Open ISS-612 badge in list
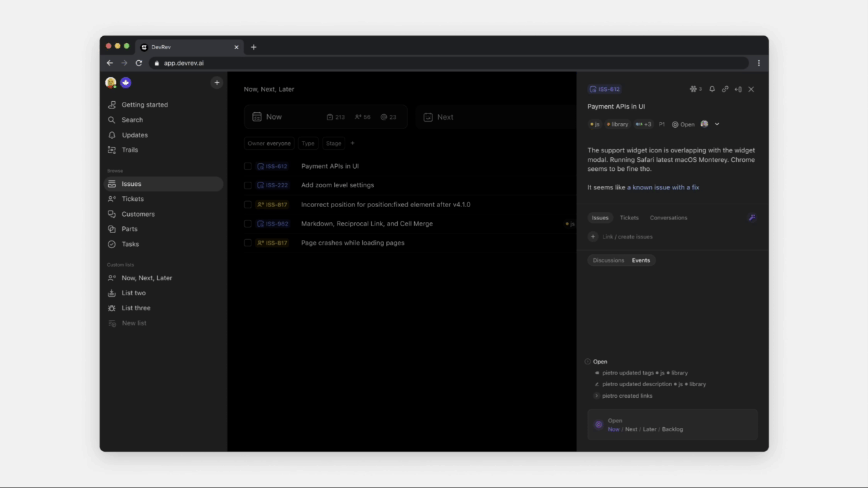This screenshot has height=488, width=868. coord(272,166)
